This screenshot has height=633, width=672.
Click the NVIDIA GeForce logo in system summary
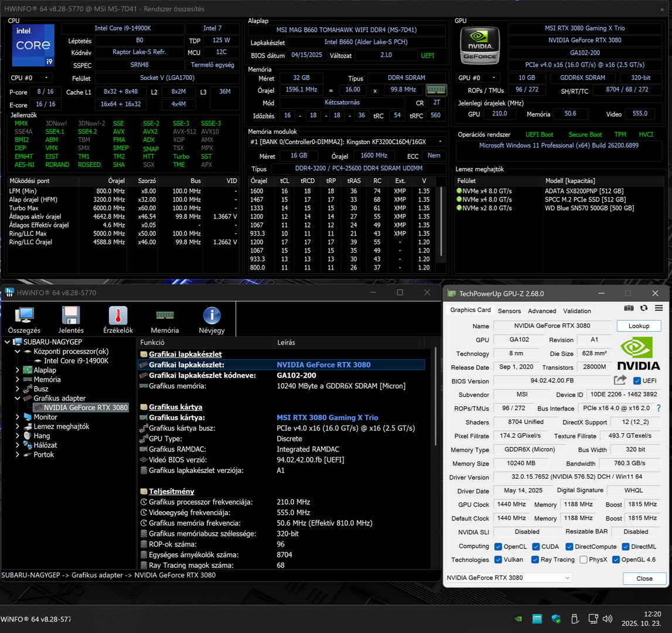(480, 46)
